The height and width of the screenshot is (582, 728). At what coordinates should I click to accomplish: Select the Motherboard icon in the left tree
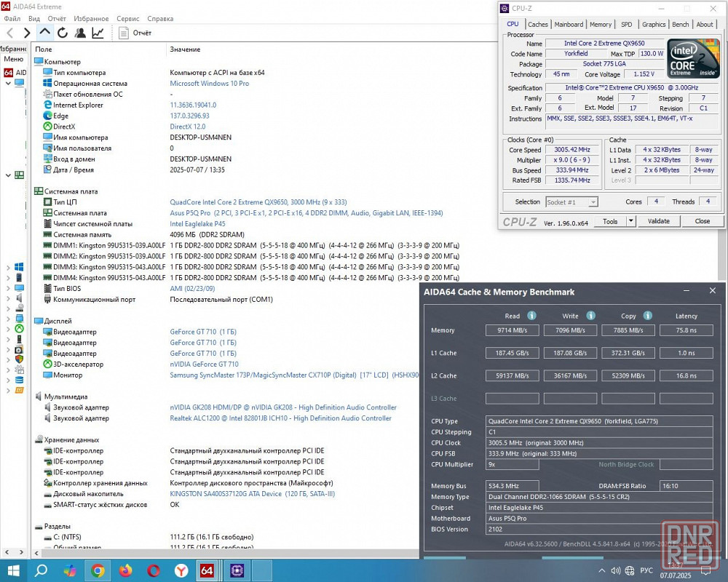19,175
